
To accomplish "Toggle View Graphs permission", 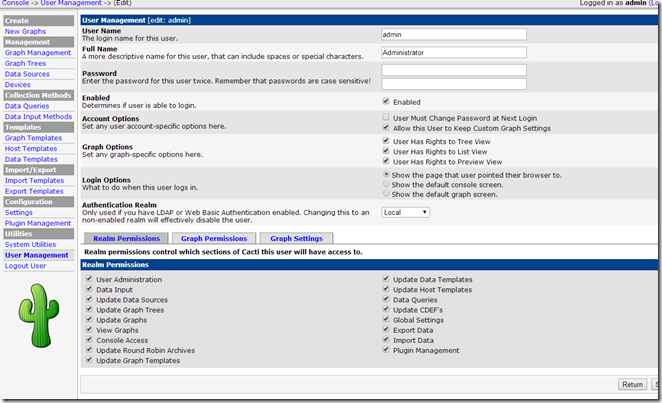I will (89, 329).
